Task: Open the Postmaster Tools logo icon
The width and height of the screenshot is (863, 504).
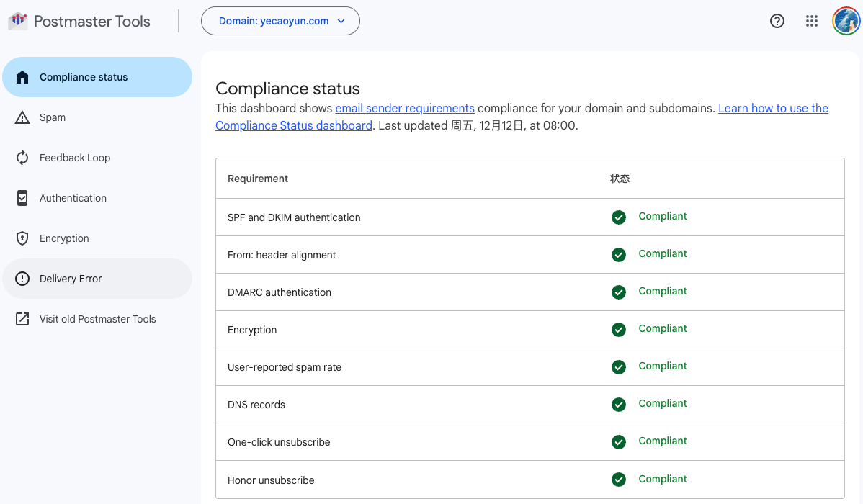Action: coord(17,20)
